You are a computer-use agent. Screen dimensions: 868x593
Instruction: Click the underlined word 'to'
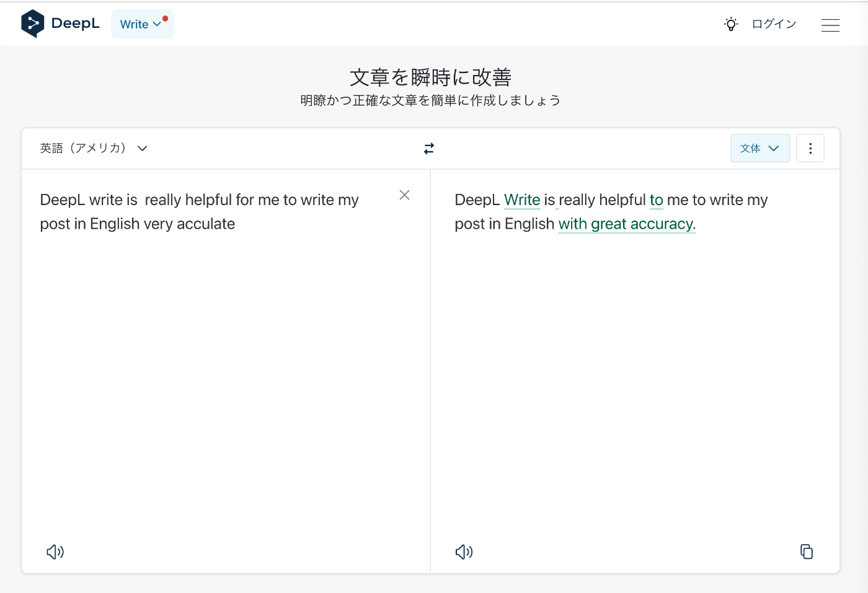(x=657, y=200)
